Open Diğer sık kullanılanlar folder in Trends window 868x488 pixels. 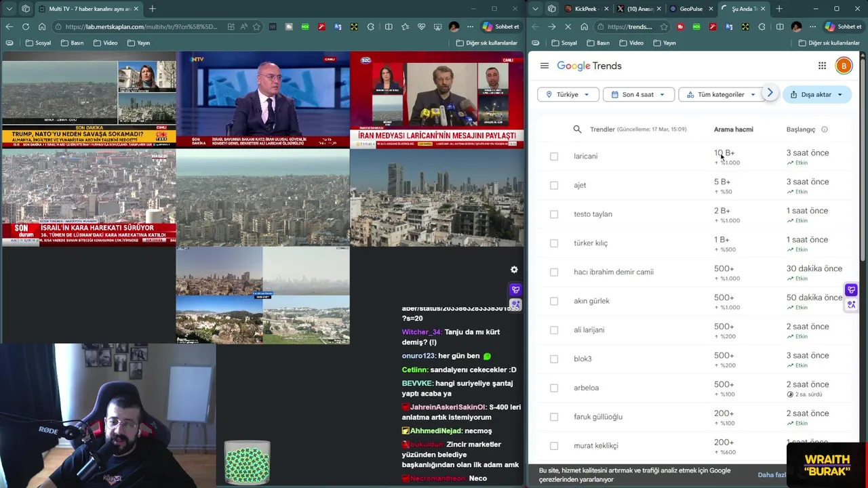[x=829, y=43]
